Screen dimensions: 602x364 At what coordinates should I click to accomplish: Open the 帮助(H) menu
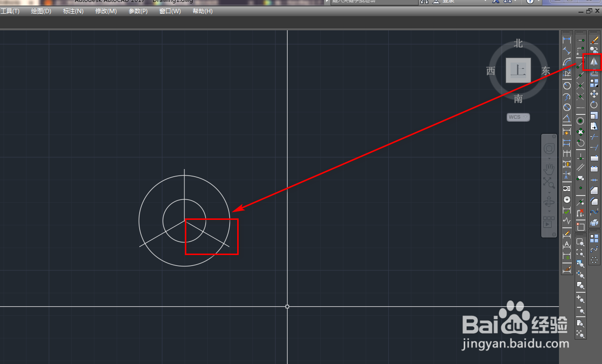[x=202, y=11]
